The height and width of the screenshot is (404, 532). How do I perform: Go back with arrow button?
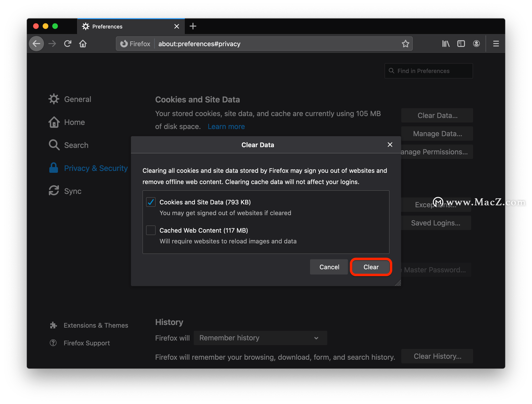[37, 44]
